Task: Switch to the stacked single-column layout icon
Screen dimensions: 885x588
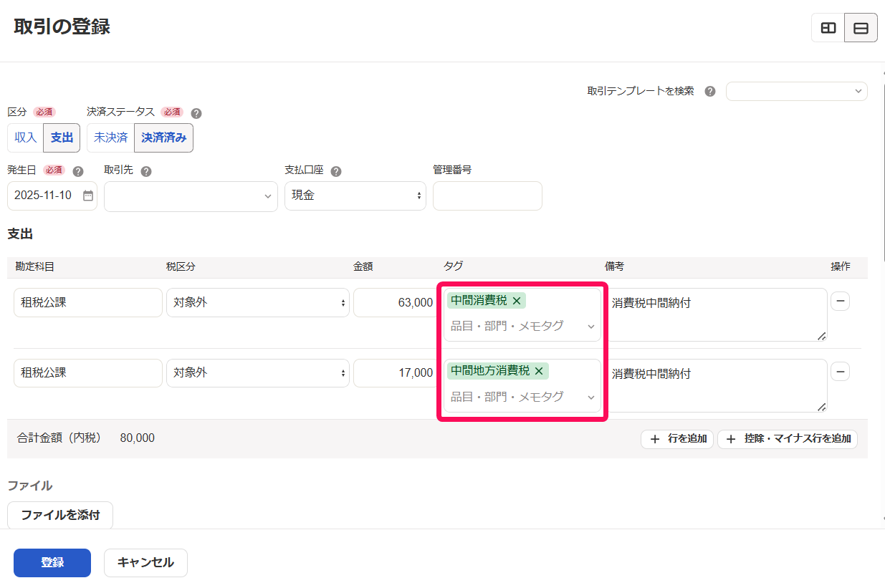Action: pyautogui.click(x=861, y=28)
